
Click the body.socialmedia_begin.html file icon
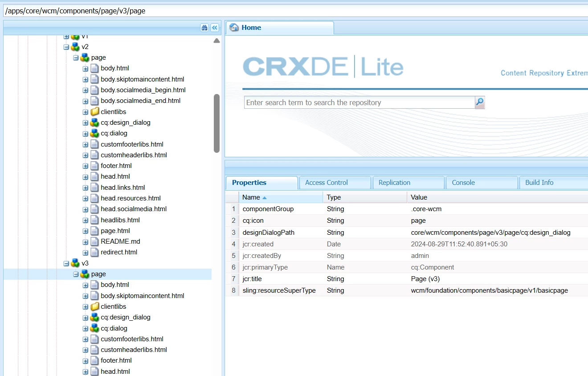pyautogui.click(x=94, y=90)
